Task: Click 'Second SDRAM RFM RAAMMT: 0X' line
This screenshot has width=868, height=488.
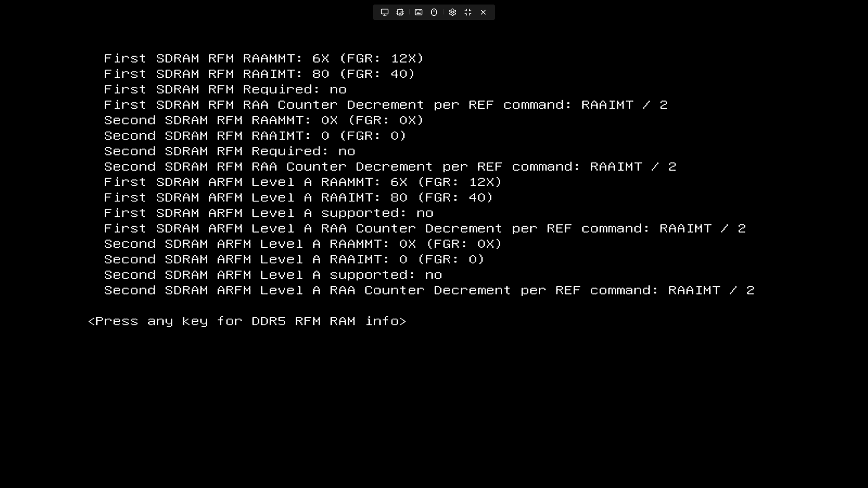Action: [x=264, y=121]
